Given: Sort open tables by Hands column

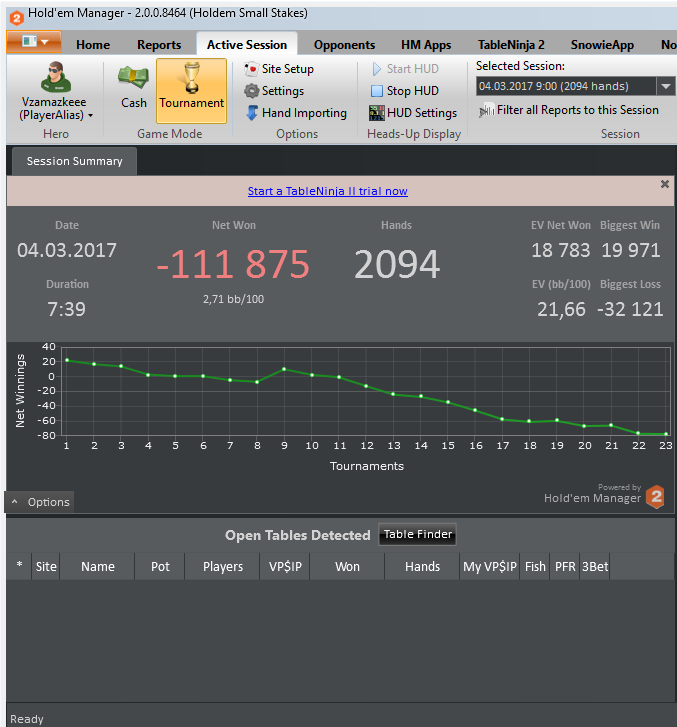Looking at the screenshot, I should [422, 566].
